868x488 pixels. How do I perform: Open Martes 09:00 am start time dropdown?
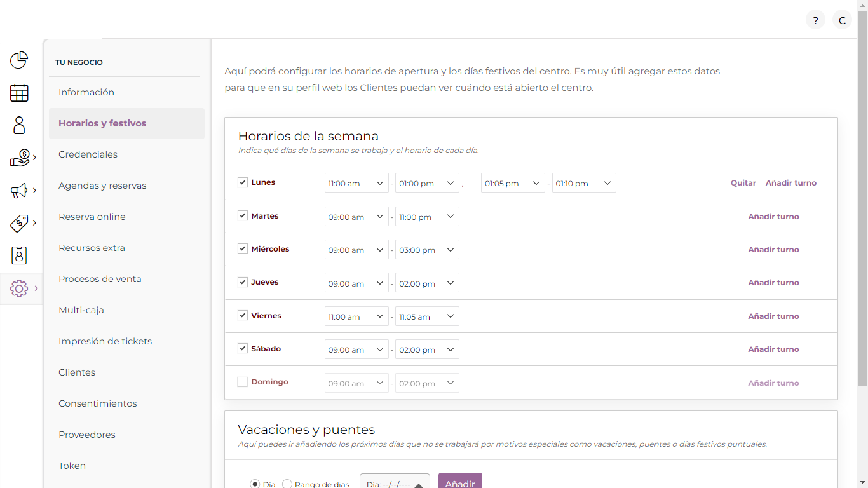coord(356,217)
